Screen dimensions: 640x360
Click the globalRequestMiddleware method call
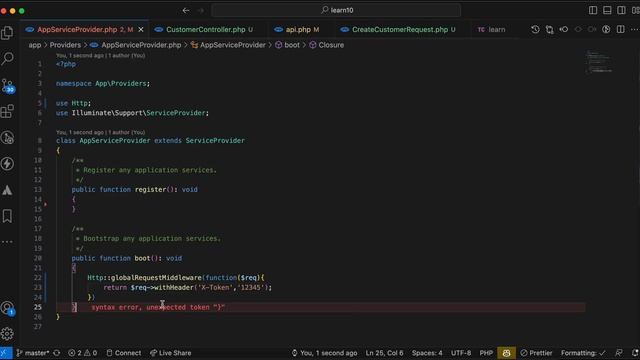tap(156, 278)
